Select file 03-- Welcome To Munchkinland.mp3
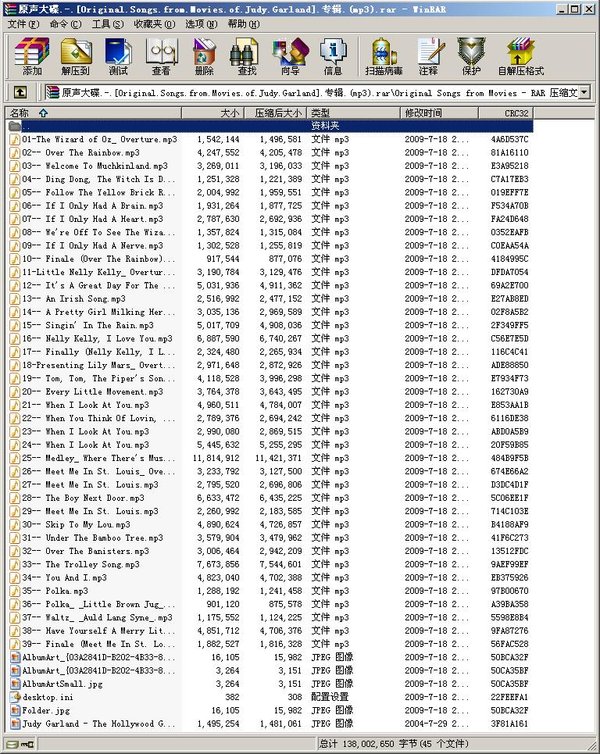The width and height of the screenshot is (600, 754). 95,166
